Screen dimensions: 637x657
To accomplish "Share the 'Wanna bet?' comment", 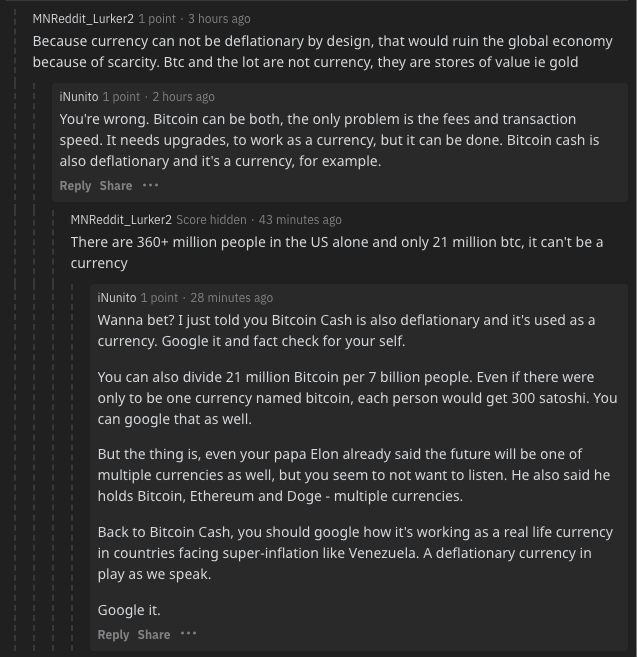I will point(154,634).
